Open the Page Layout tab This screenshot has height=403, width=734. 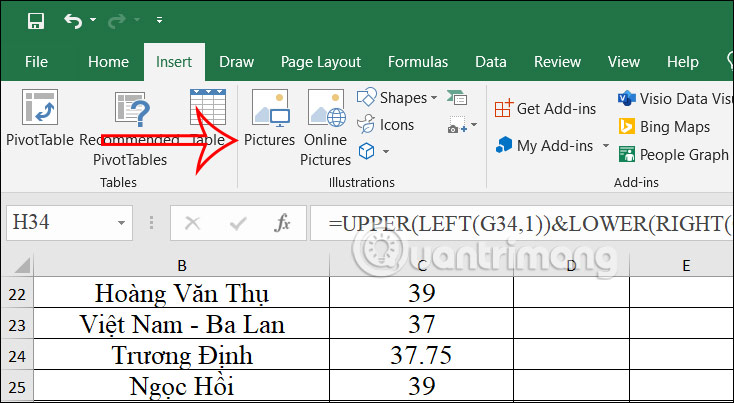pos(321,62)
